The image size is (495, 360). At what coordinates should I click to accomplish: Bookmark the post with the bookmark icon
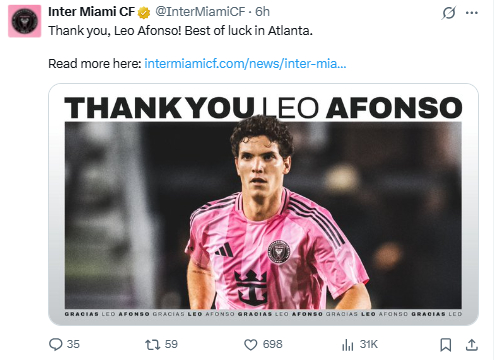click(x=446, y=345)
